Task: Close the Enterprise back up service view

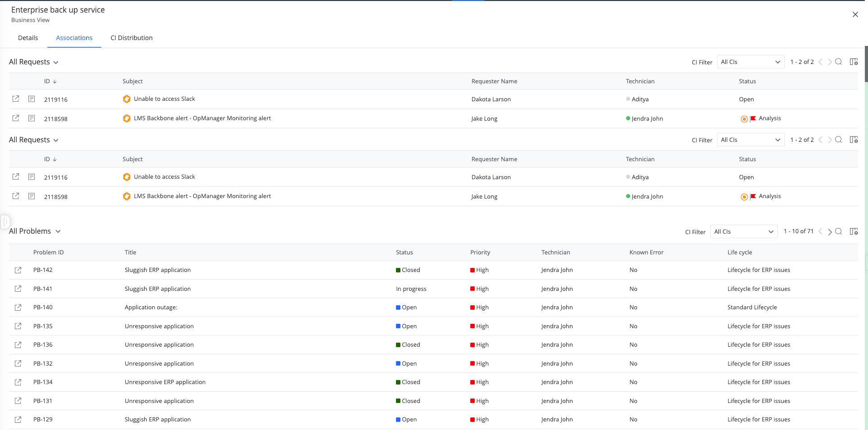Action: pos(855,14)
